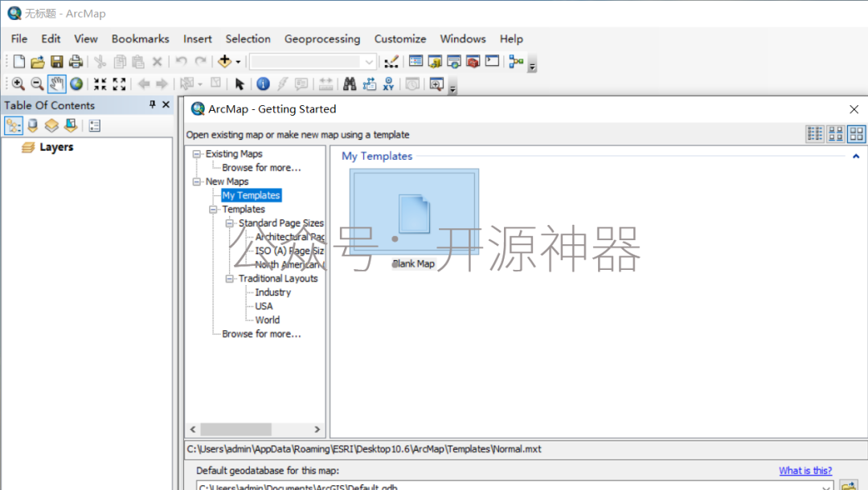Open the Bookmarks menu
The width and height of the screenshot is (868, 490).
(x=140, y=39)
